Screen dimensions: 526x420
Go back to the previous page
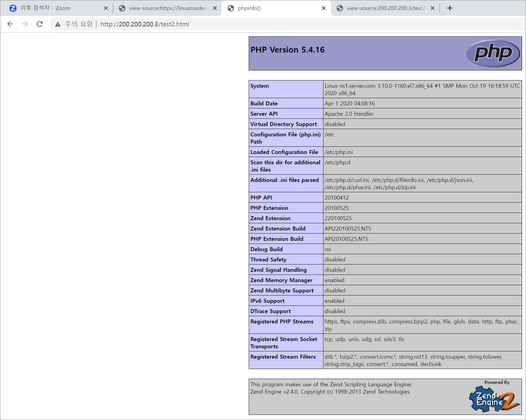click(10, 24)
